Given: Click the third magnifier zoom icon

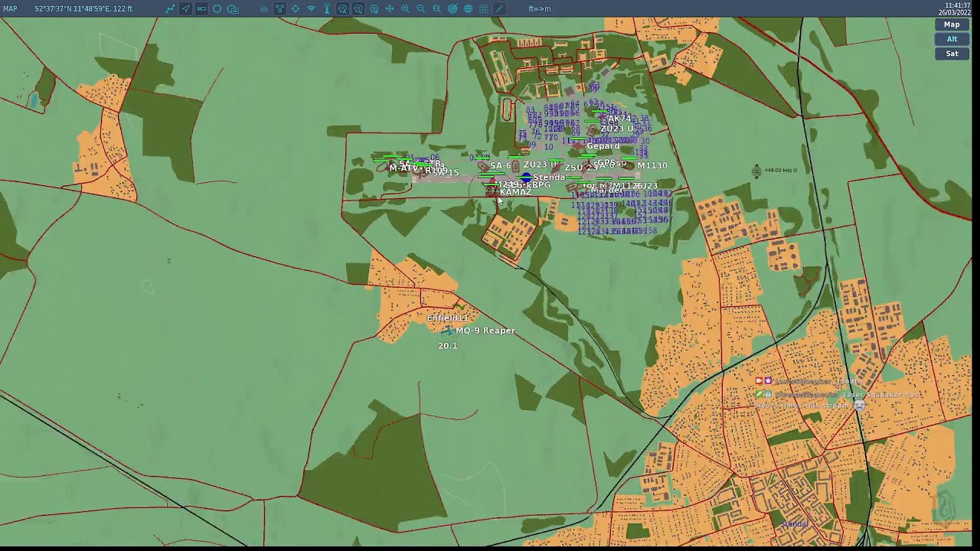Looking at the screenshot, I should (x=436, y=9).
